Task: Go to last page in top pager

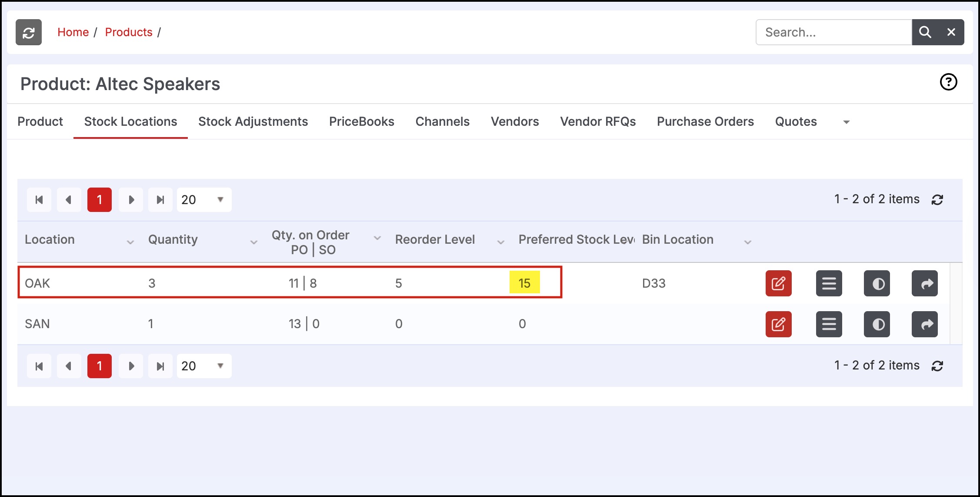Action: click(160, 200)
